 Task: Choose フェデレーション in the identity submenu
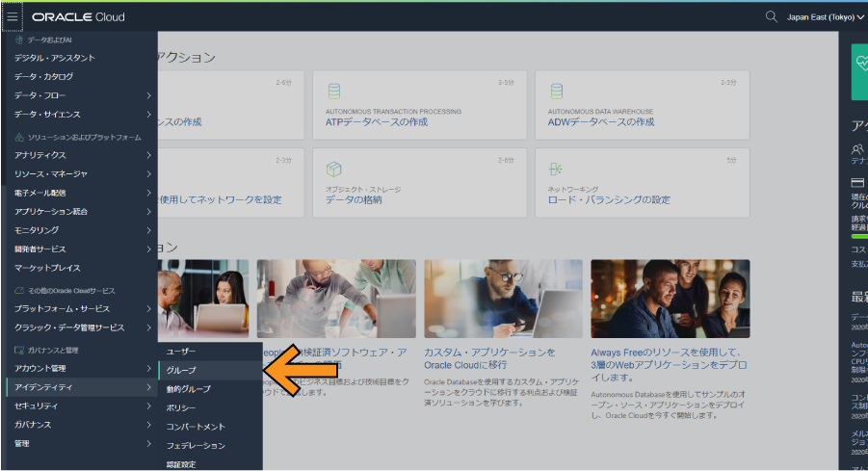(x=210, y=446)
